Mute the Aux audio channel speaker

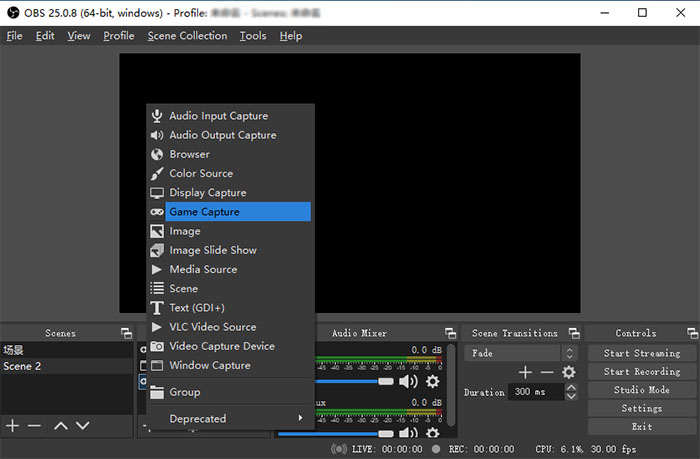click(x=408, y=432)
